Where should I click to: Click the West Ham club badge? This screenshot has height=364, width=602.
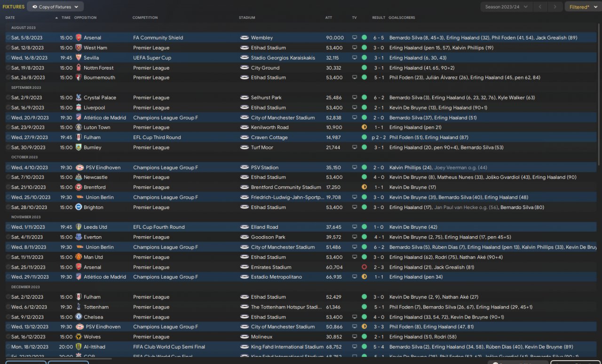pyautogui.click(x=79, y=47)
